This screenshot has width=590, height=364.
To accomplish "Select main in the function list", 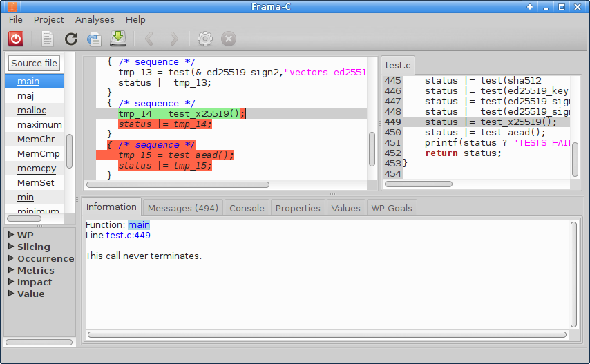I will 35,82.
